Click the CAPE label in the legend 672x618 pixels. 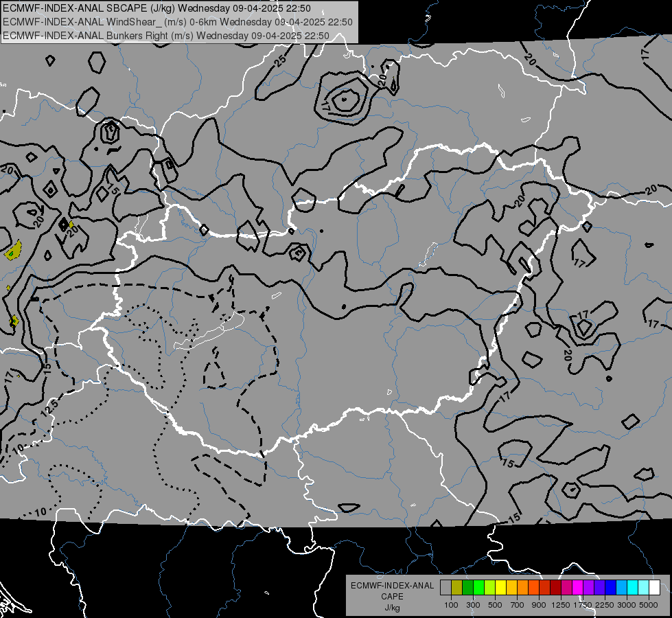click(x=392, y=597)
